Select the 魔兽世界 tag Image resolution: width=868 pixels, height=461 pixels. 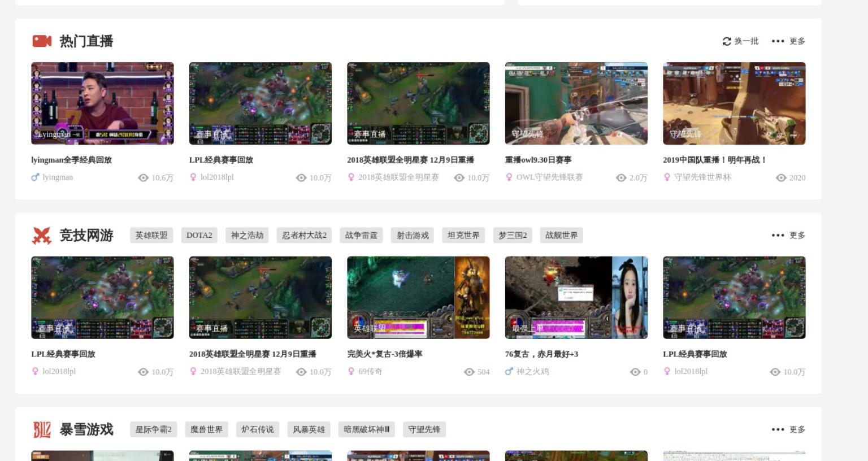point(207,430)
